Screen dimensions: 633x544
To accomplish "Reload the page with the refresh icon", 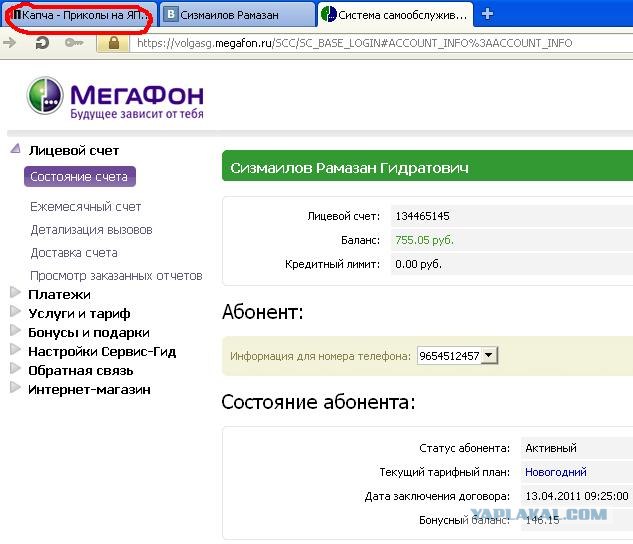I will [42, 42].
